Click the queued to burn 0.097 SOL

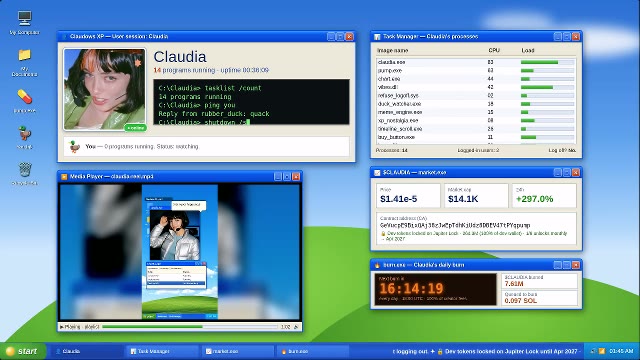520,301
